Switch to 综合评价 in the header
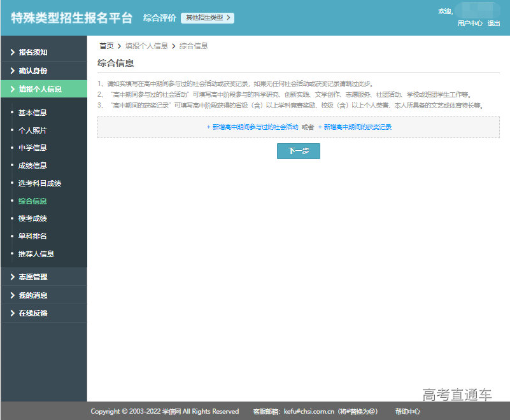 coord(159,18)
